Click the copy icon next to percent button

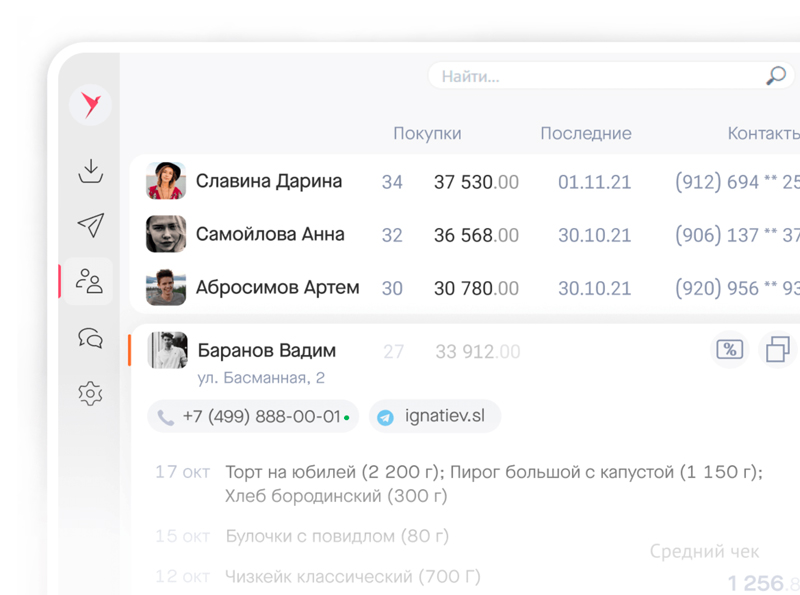(x=778, y=350)
